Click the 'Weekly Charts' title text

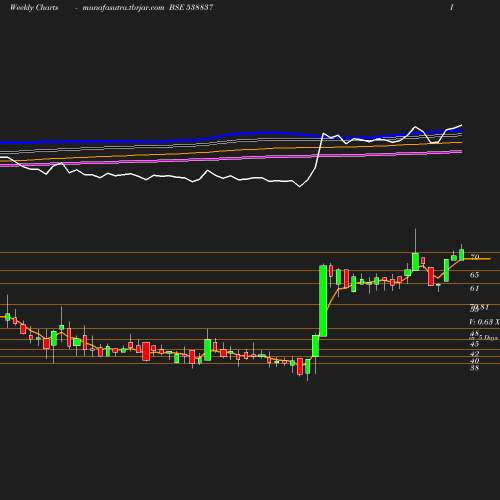coord(34,8)
